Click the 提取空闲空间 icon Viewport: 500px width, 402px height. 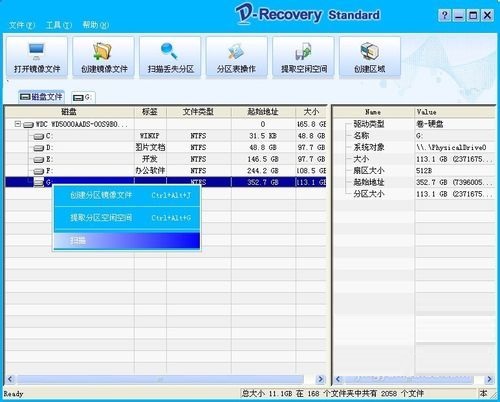303,52
